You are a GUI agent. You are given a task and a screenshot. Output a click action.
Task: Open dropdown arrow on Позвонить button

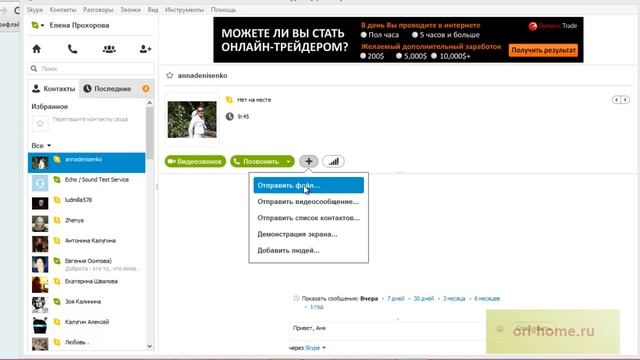tap(288, 162)
